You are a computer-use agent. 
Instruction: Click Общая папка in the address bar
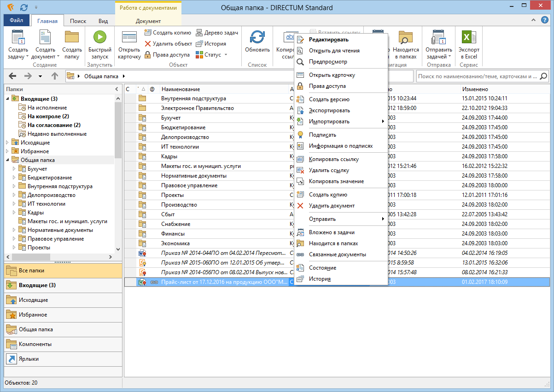[101, 76]
